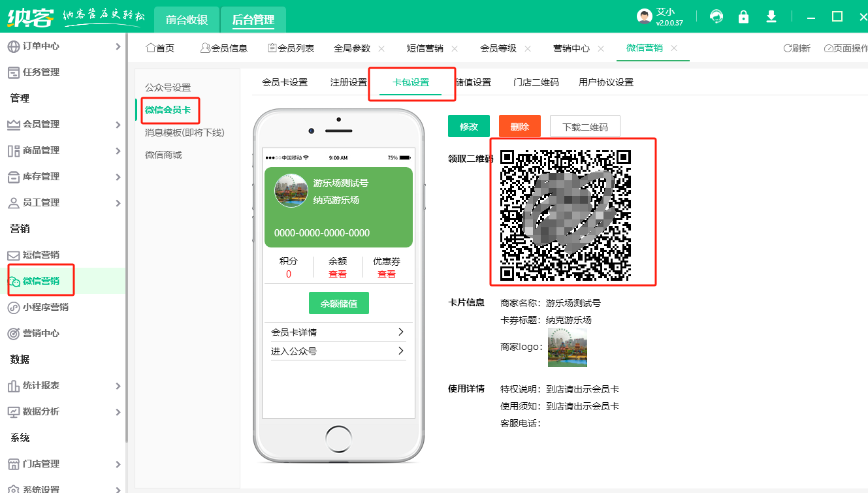The width and height of the screenshot is (868, 493).
Task: Click the green 修改 button
Action: point(468,127)
